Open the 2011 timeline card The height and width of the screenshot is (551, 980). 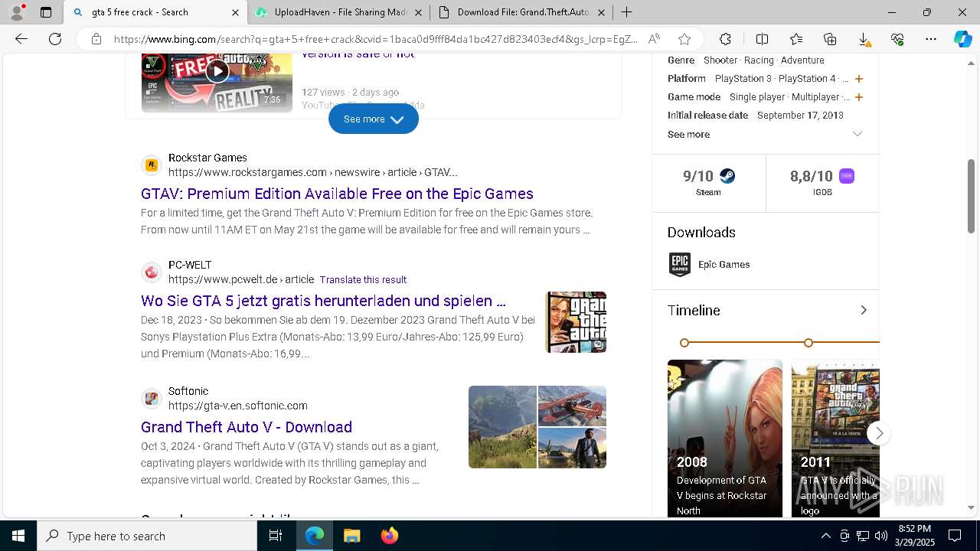tap(835, 439)
